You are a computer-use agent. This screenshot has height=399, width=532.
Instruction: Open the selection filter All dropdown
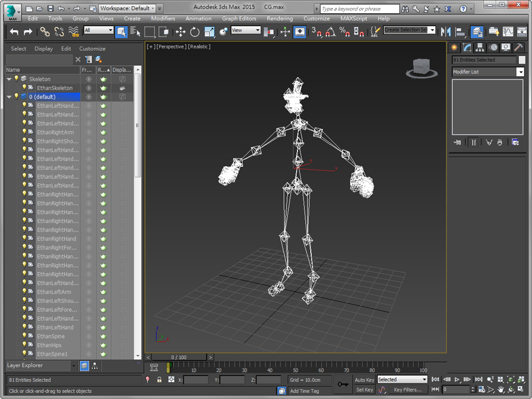[x=99, y=31]
